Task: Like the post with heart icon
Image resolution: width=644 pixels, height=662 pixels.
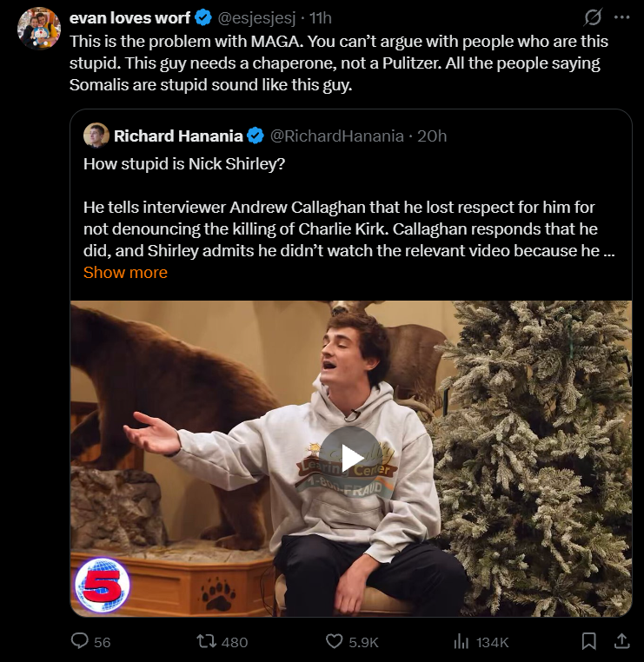Action: pos(334,642)
